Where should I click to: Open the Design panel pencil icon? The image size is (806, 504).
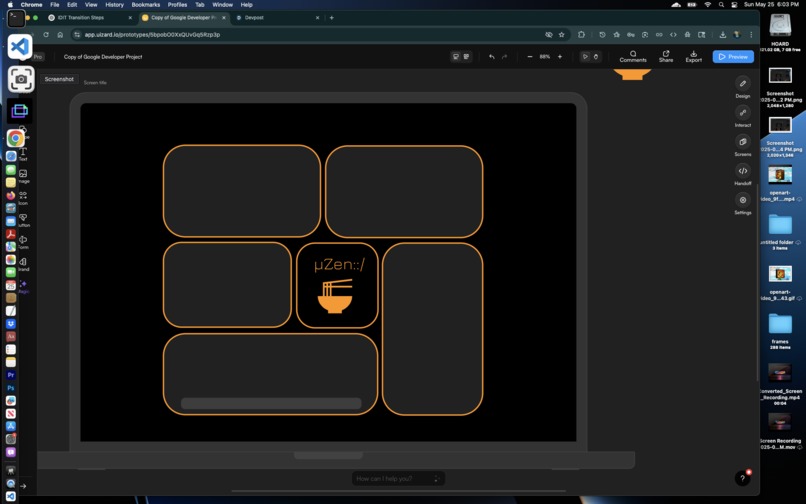pos(743,83)
